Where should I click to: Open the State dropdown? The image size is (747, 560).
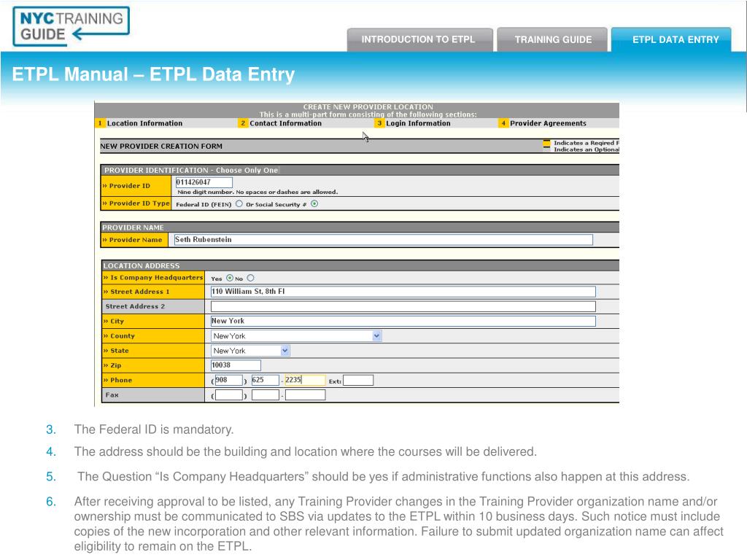250,351
